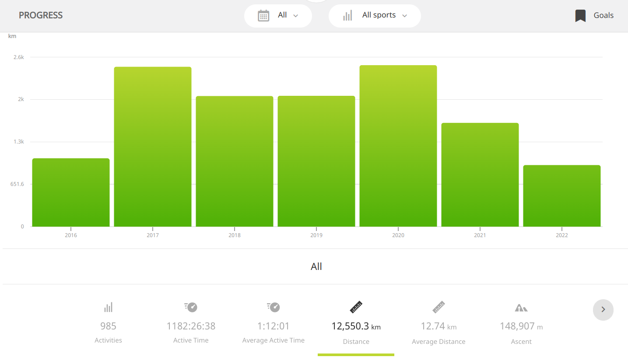Viewport: 628px width, 364px height.
Task: Select the Distance metric tab
Action: (x=356, y=324)
